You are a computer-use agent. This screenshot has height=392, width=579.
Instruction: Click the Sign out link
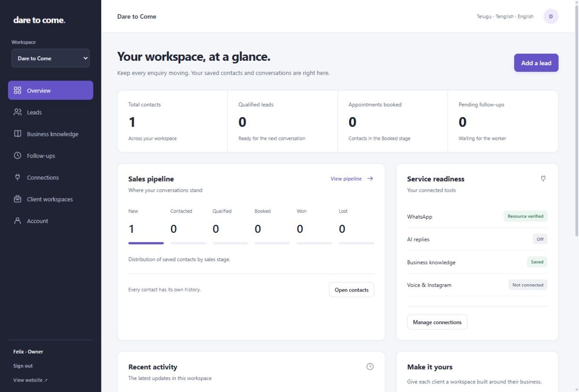(23, 366)
